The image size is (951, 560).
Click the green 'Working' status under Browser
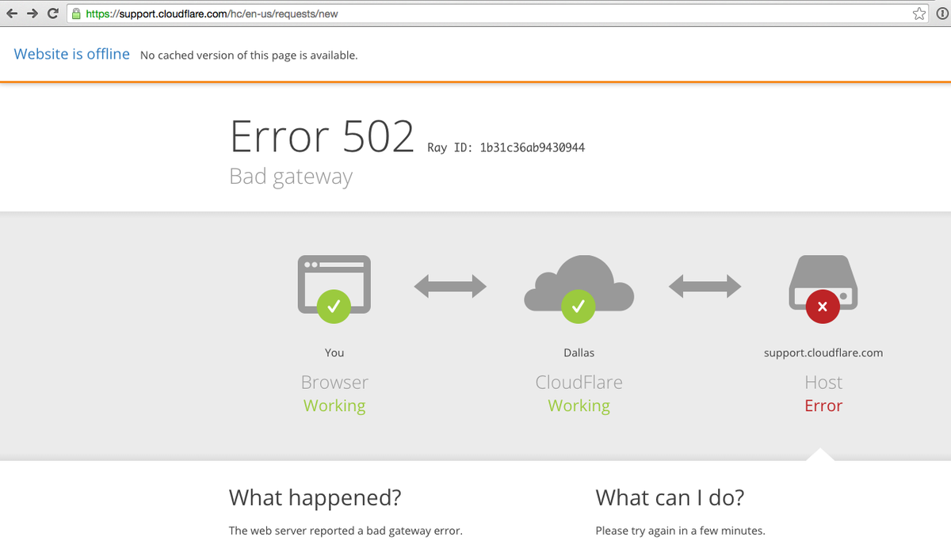click(x=334, y=406)
